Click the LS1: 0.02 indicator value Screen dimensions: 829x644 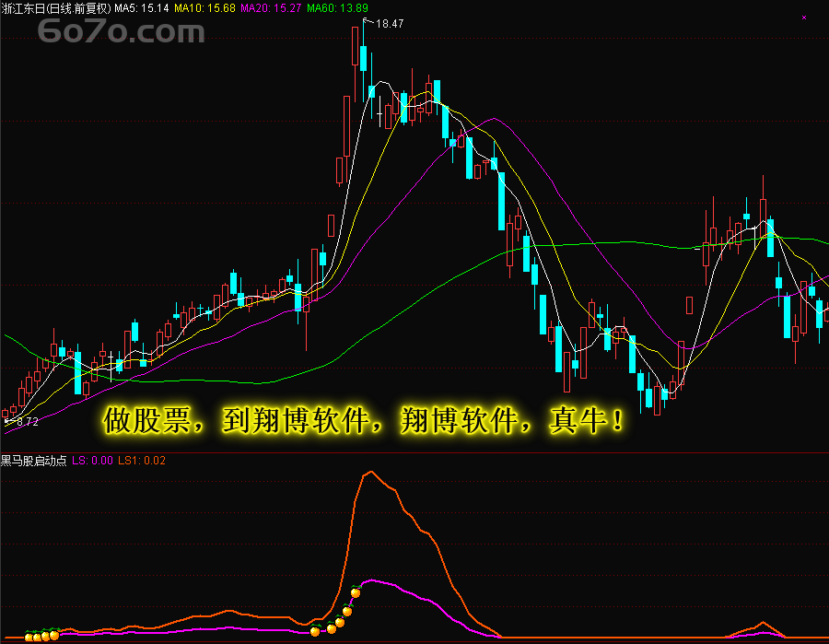pyautogui.click(x=142, y=461)
